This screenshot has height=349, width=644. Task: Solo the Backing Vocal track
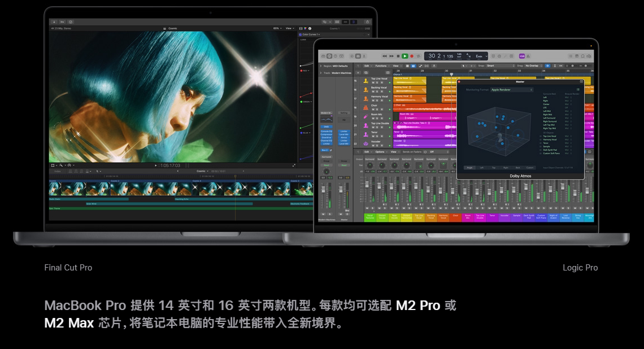(377, 92)
